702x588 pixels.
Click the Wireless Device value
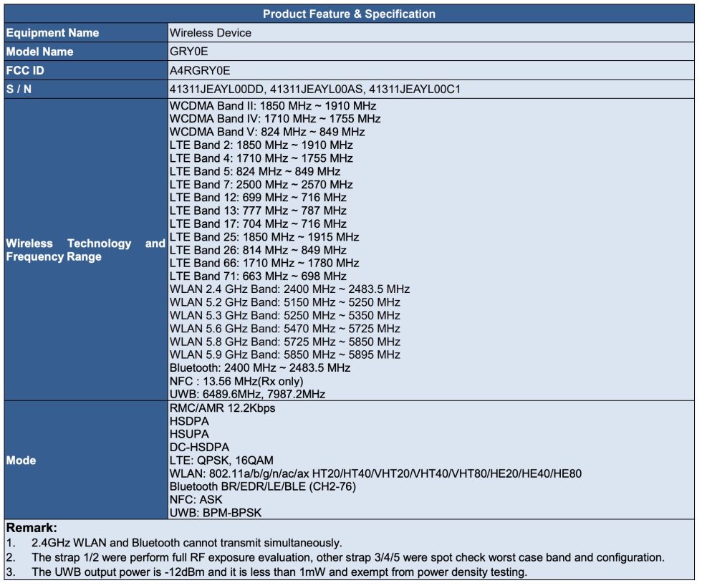point(211,33)
